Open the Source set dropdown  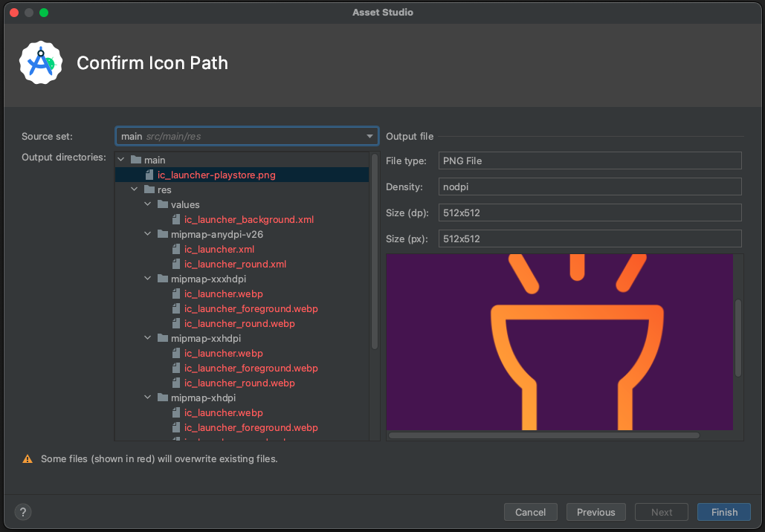[369, 136]
